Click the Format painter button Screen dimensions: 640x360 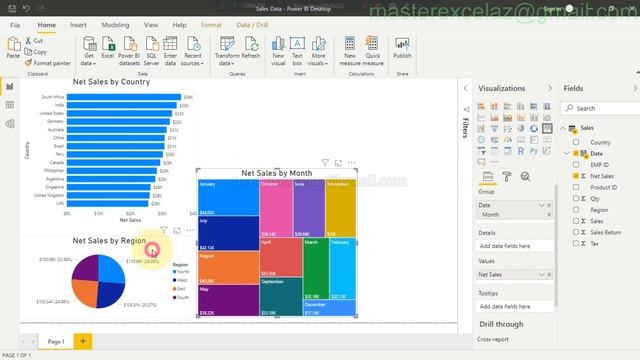(x=47, y=63)
